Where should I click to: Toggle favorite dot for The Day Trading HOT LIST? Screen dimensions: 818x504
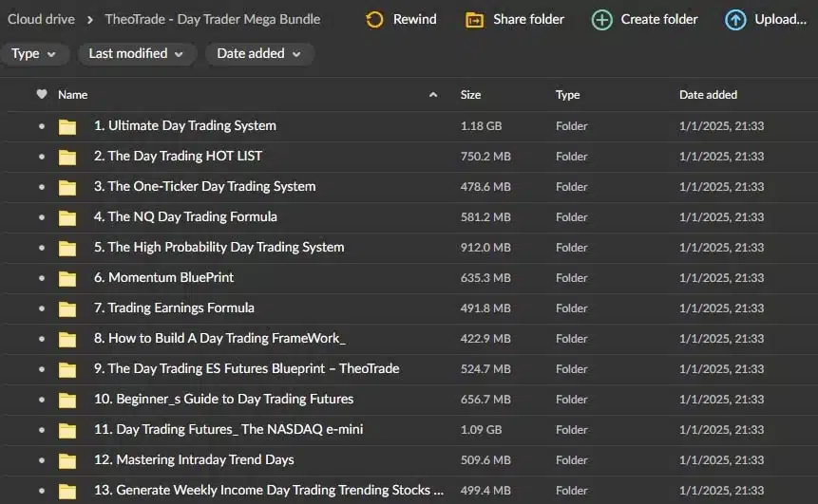tap(42, 157)
